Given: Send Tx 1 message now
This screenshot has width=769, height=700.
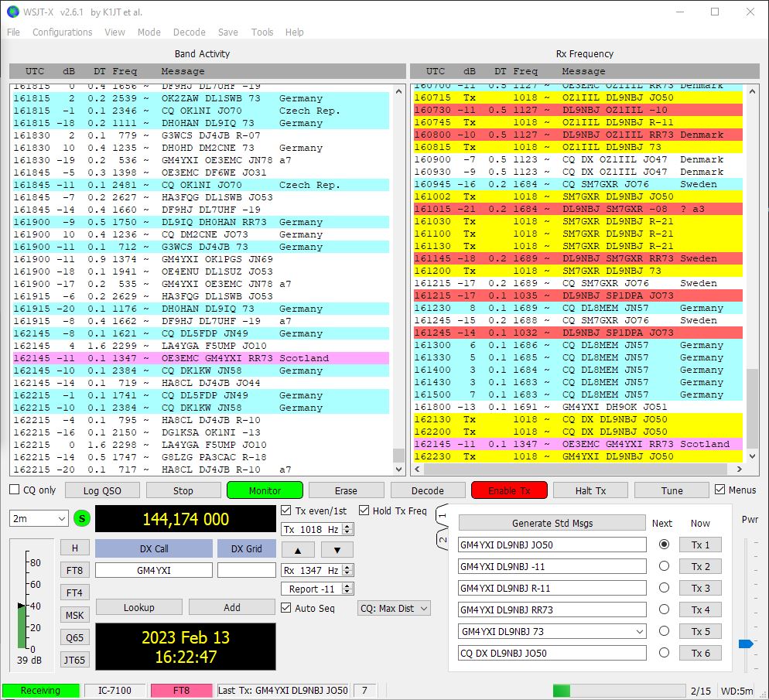Looking at the screenshot, I should pos(700,545).
